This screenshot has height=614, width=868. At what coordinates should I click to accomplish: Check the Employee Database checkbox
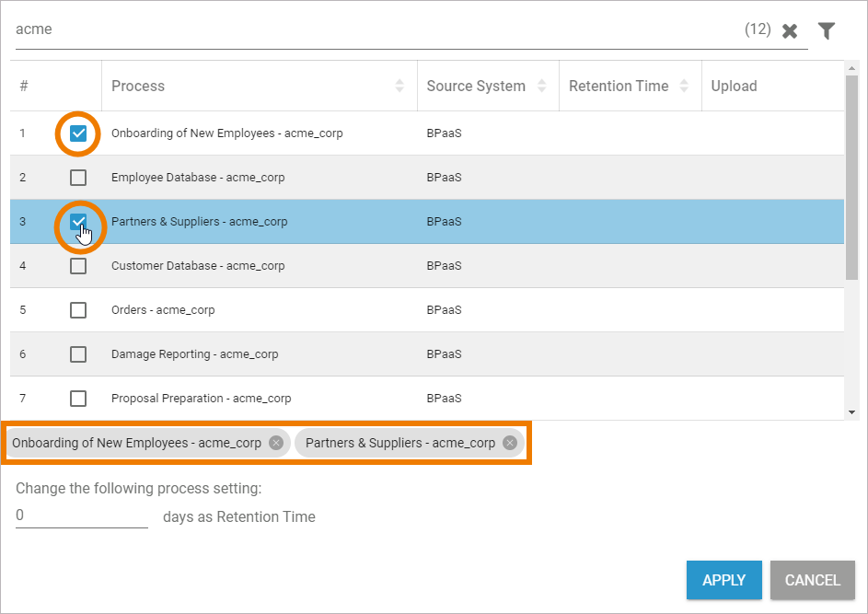tap(78, 178)
